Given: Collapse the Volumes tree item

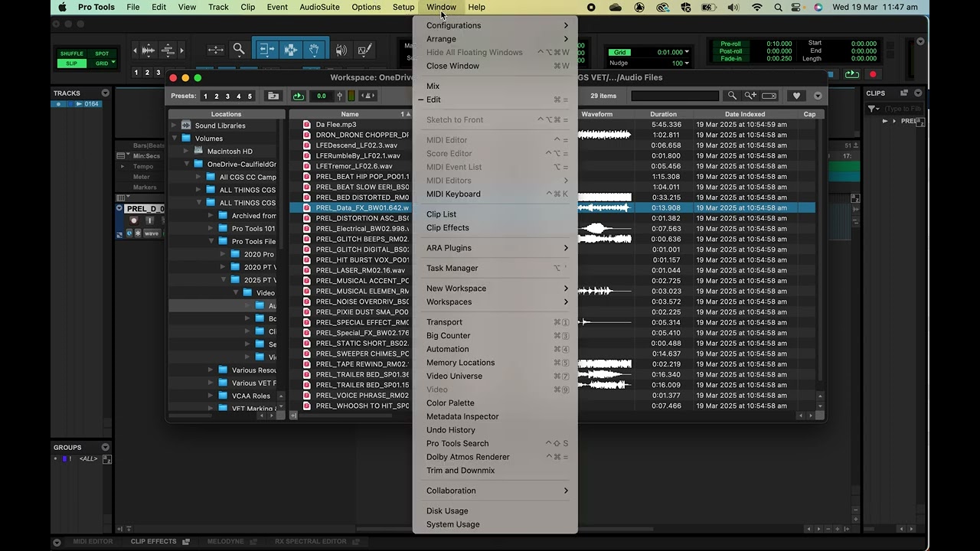Looking at the screenshot, I should pos(174,139).
